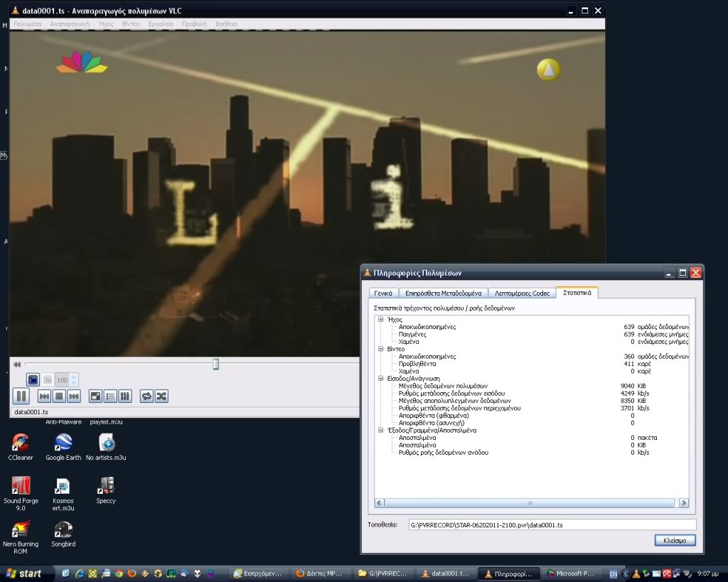Image resolution: width=728 pixels, height=582 pixels.
Task: Collapse the Είσοδος/Ανάγνωση tree node
Action: [x=381, y=379]
